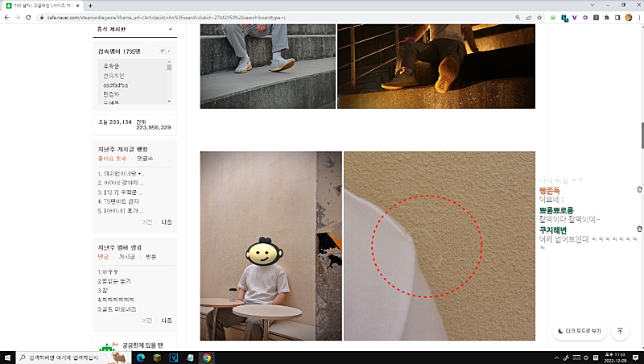The height and width of the screenshot is (364, 644).
Task: Open the wall closeup photo with red circle
Action: click(x=440, y=246)
